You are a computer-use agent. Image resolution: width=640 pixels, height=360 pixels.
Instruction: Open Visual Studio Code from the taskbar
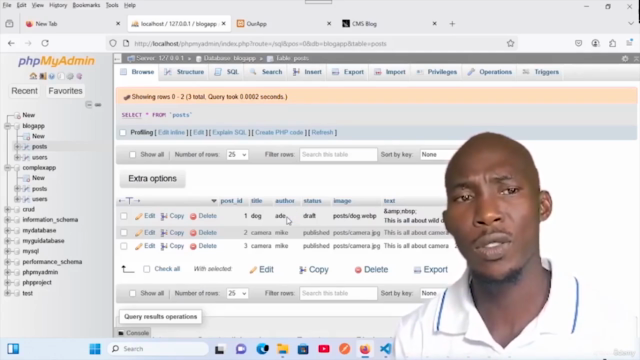(x=385, y=349)
